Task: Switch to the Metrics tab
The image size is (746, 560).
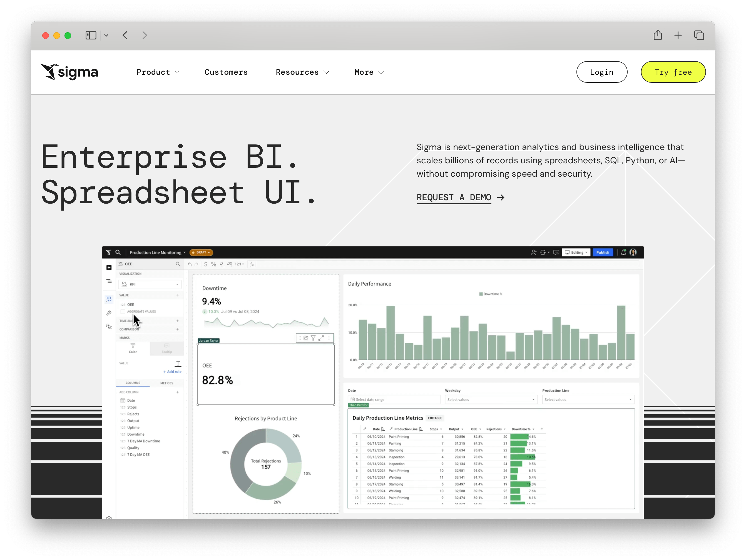Action: tap(166, 383)
